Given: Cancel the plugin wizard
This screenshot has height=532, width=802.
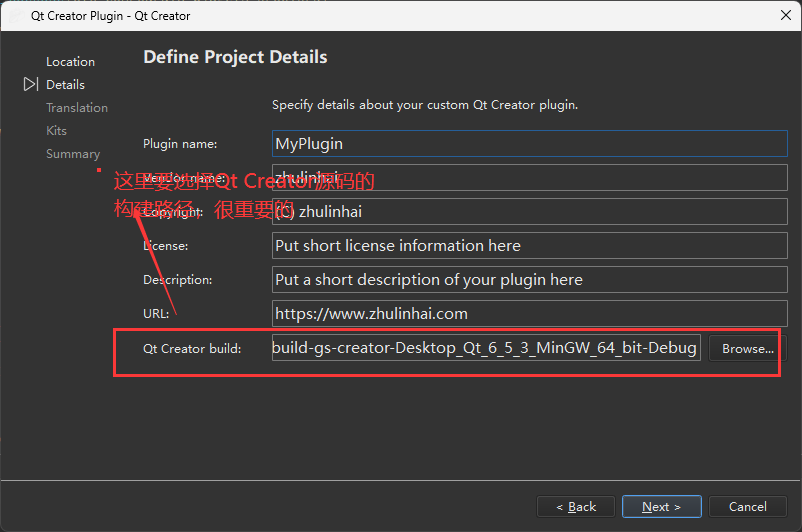Looking at the screenshot, I should [x=747, y=506].
